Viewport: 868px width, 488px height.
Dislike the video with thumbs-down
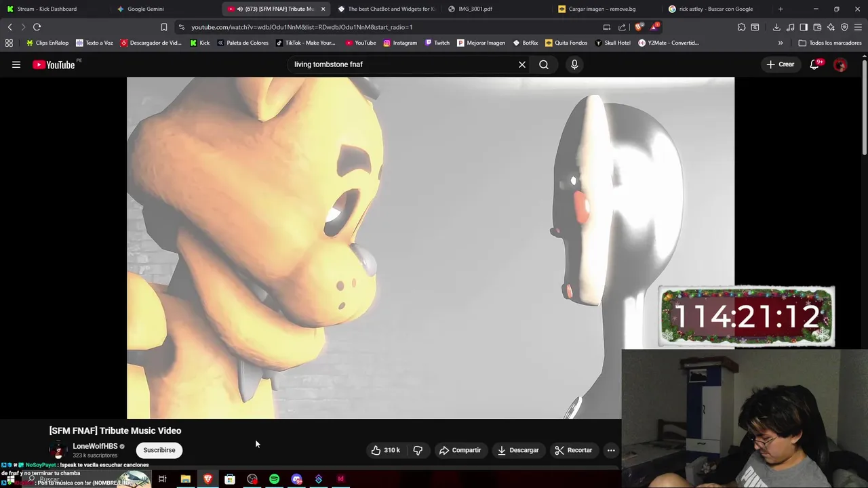point(418,450)
